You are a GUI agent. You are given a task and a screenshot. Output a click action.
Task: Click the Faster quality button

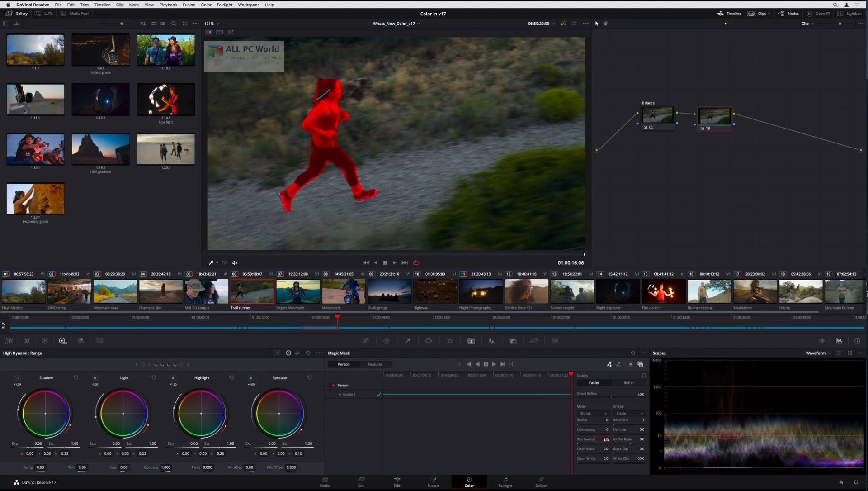[x=594, y=382]
